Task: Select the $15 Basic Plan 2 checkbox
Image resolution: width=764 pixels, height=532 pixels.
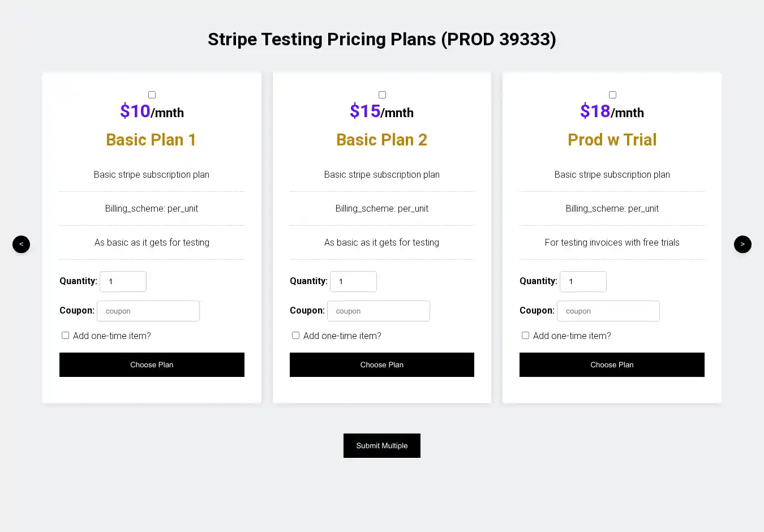Action: click(382, 95)
